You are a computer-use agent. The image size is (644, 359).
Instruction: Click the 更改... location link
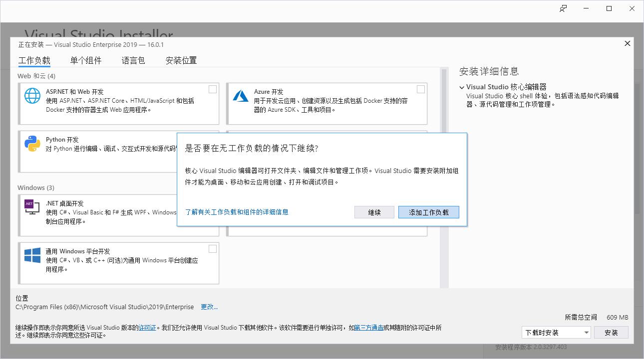(209, 307)
